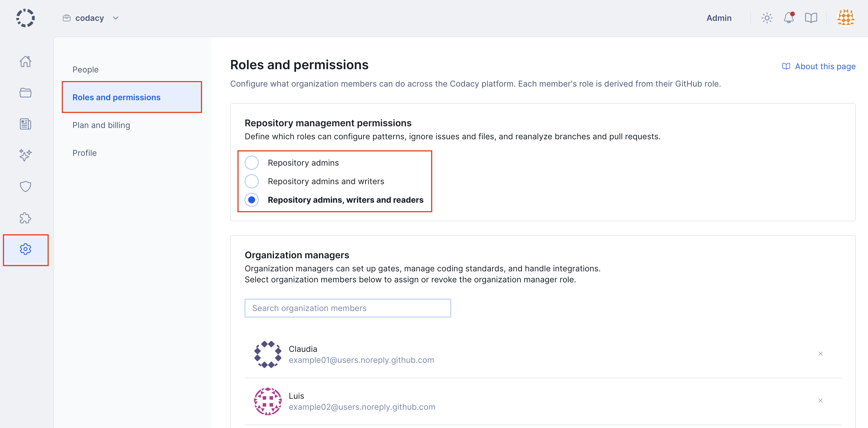Open the Plan and billing settings page
This screenshot has width=868, height=428.
click(x=101, y=125)
